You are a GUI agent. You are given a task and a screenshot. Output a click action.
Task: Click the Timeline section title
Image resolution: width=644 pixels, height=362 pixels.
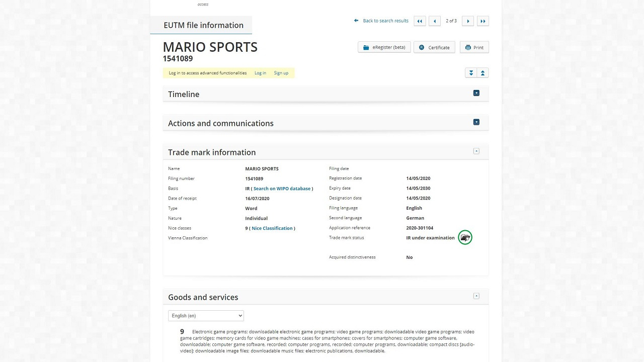coord(184,94)
